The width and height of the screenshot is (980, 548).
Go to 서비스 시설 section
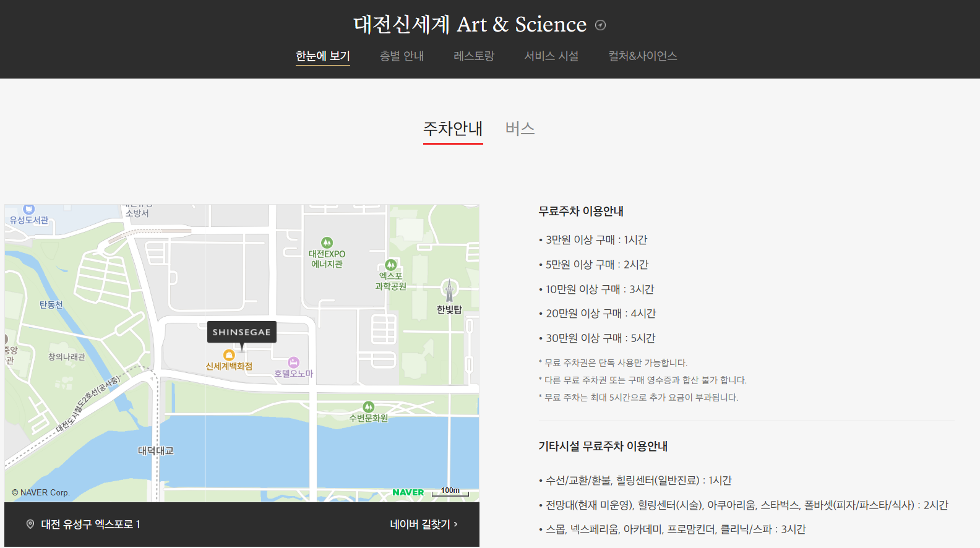[x=552, y=56]
